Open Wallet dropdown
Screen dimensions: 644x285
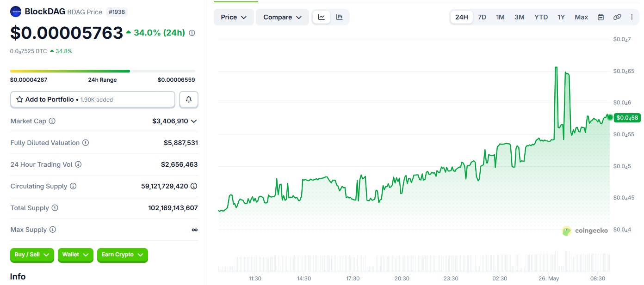[x=75, y=255]
